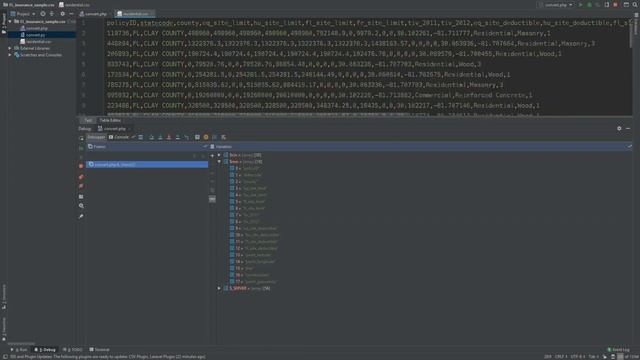Switch CSV editor to Table Editor tab
Viewport: 640px width, 360px height.
click(x=110, y=120)
